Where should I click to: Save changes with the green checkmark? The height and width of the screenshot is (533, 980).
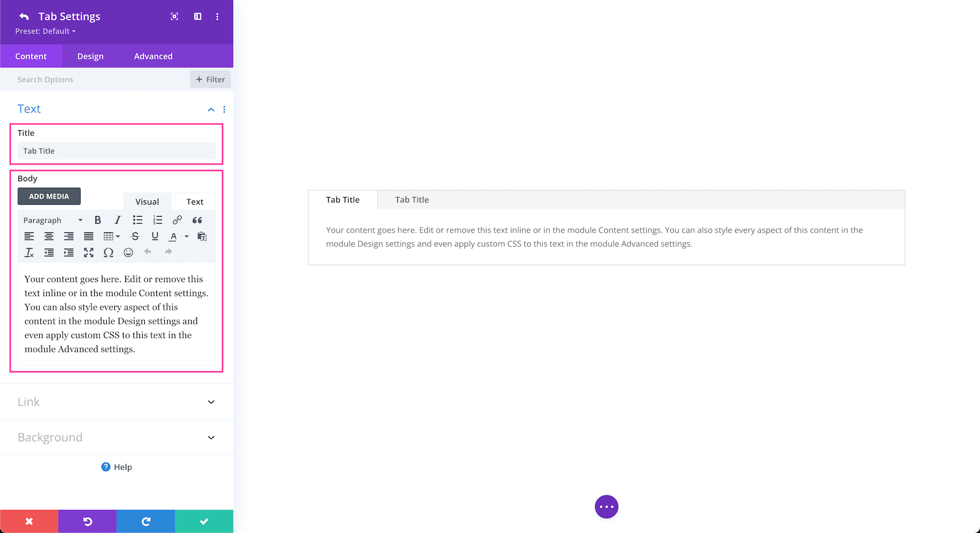204,521
